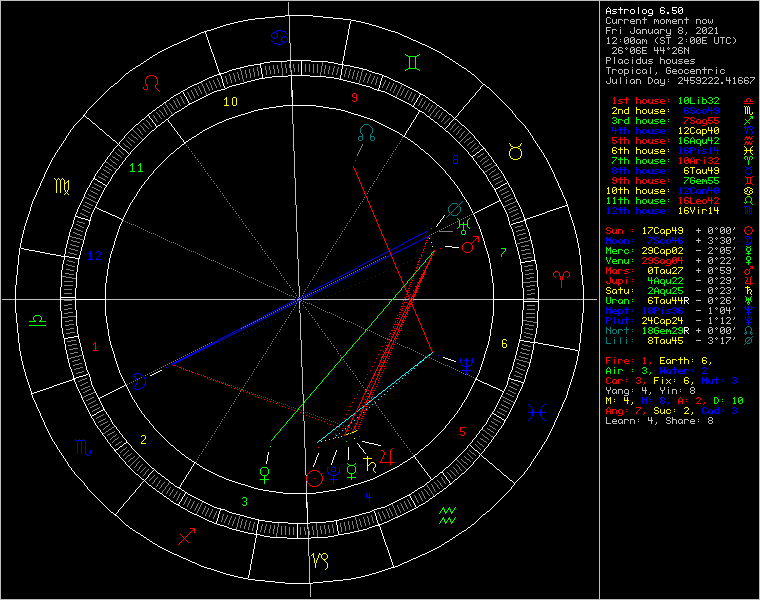Select the red Sun circle in the wheel
Image resolution: width=760 pixels, height=600 pixels.
(315, 478)
